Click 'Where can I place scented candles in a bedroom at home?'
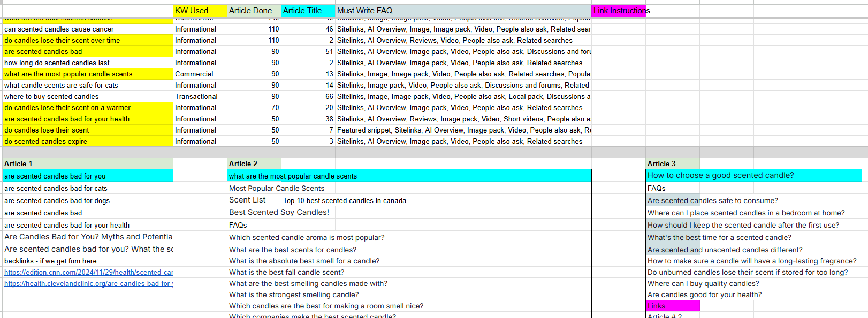The height and width of the screenshot is (318, 868). pyautogui.click(x=746, y=213)
